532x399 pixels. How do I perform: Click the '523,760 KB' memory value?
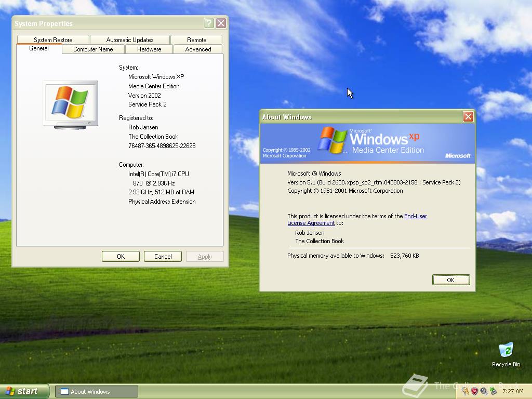tap(404, 256)
